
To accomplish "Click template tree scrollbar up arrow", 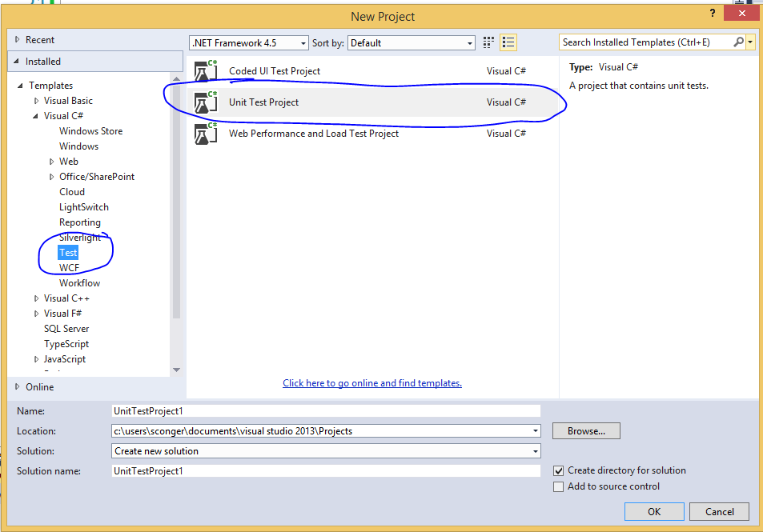I will point(177,78).
